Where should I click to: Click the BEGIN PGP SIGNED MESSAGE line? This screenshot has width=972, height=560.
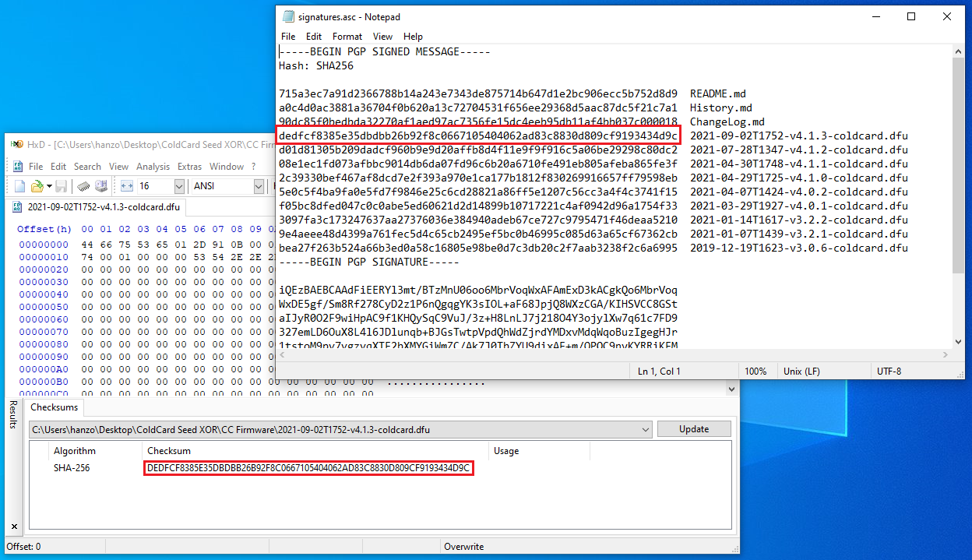point(385,51)
